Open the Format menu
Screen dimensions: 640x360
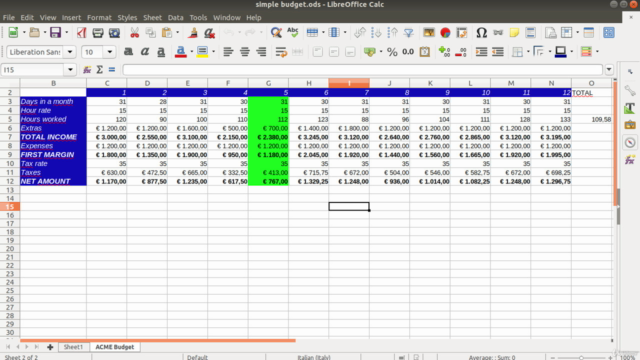99,18
